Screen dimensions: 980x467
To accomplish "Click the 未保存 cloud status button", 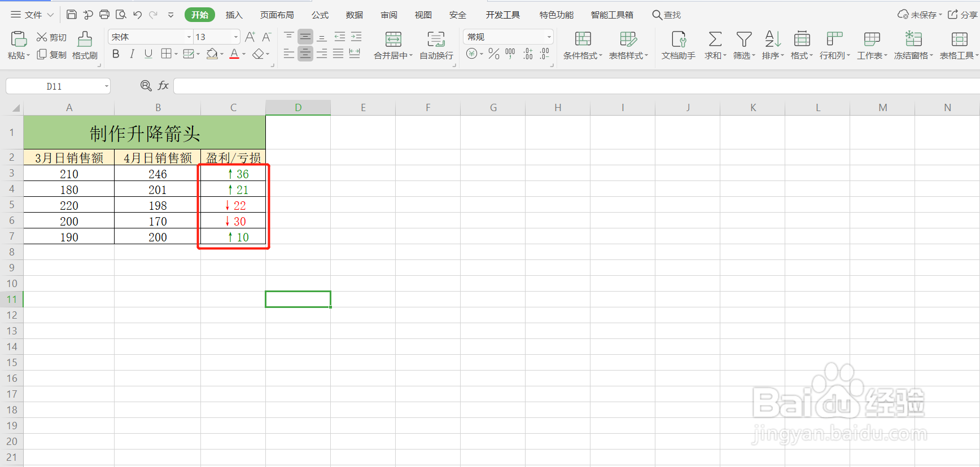I will click(x=920, y=15).
